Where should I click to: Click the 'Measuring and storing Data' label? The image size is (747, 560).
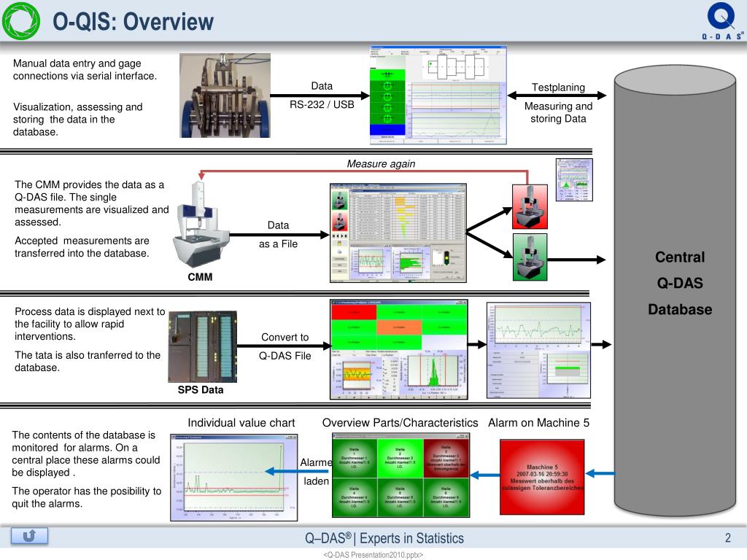pyautogui.click(x=558, y=112)
